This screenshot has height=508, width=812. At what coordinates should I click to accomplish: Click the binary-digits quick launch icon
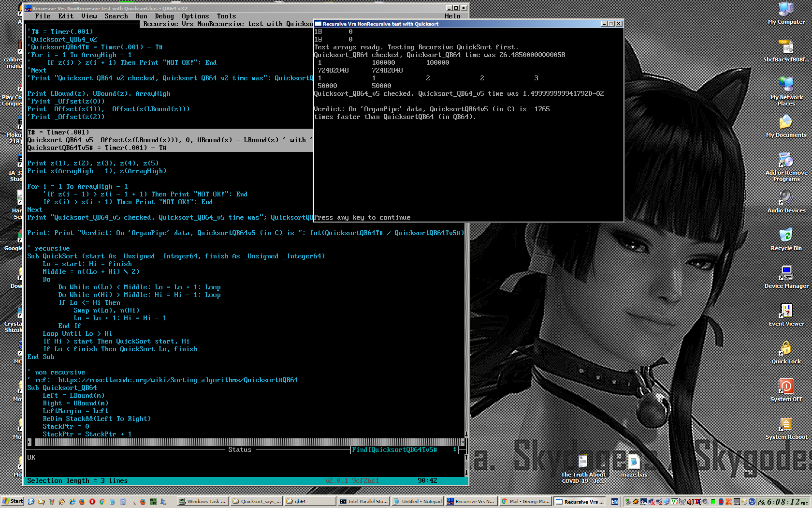(153, 502)
